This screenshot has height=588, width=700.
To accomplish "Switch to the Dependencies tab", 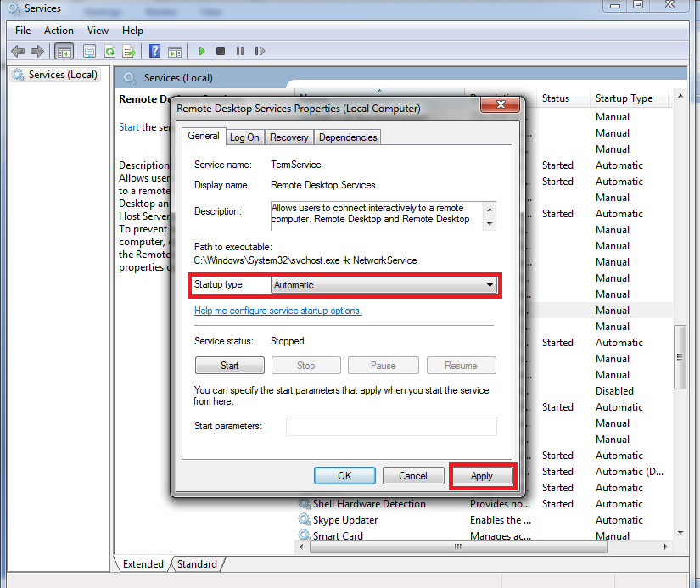I will tap(348, 137).
